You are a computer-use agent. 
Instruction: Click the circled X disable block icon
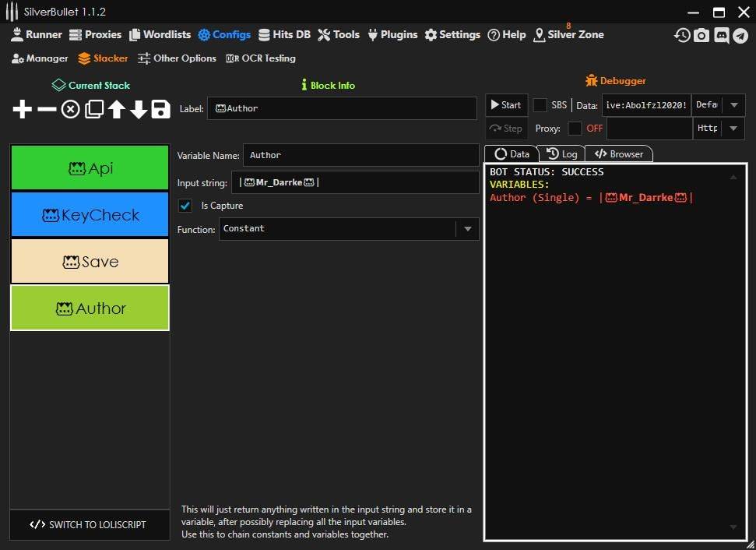point(70,110)
